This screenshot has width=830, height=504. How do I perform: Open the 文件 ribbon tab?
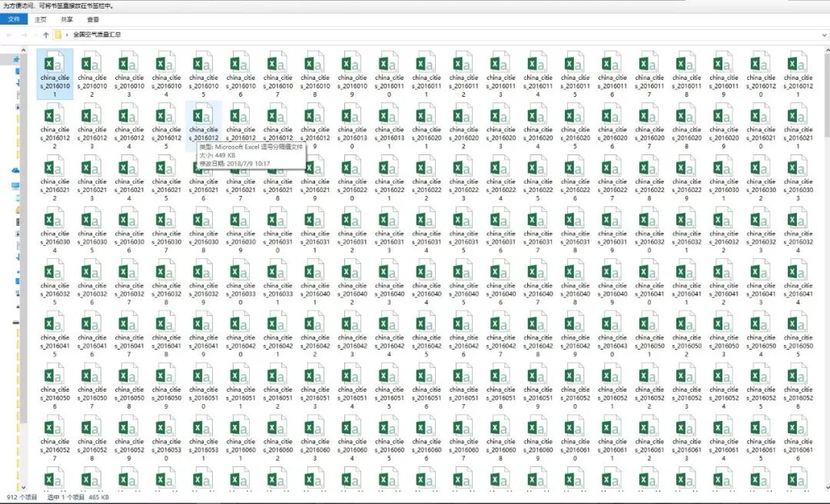point(14,19)
